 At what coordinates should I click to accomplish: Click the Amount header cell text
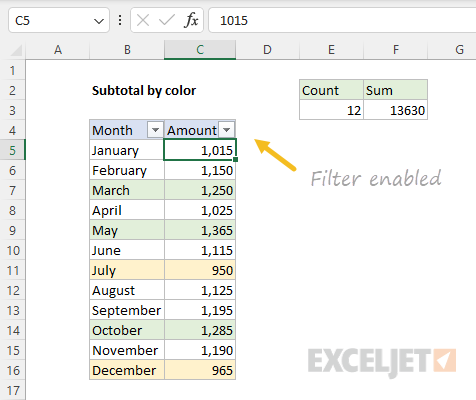(192, 130)
